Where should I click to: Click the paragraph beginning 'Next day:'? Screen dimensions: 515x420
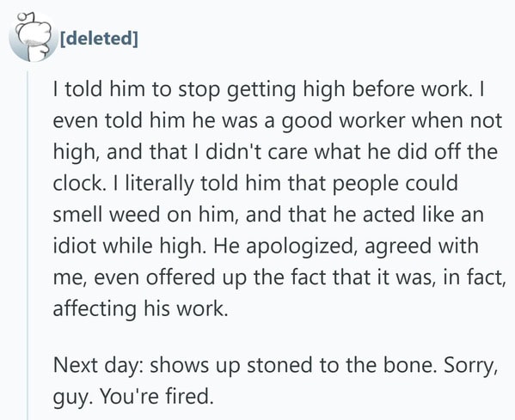click(275, 380)
